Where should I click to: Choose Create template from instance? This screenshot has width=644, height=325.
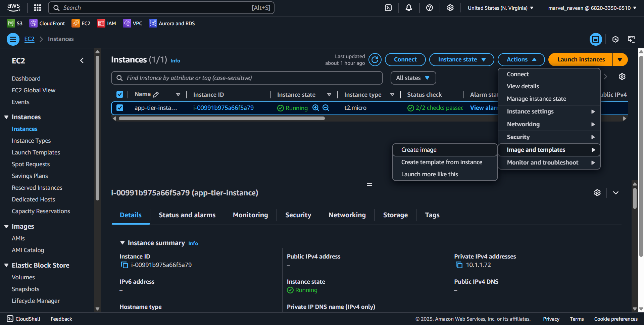(445, 162)
